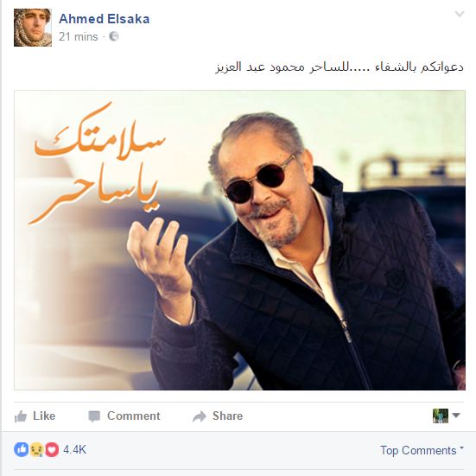Click the globe public-privacy icon

(114, 36)
